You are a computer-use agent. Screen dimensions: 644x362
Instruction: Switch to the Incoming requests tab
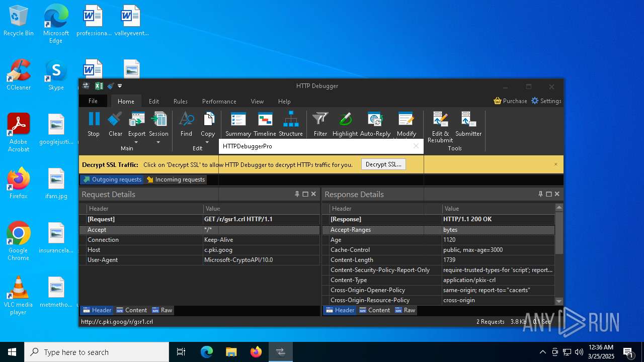(176, 179)
